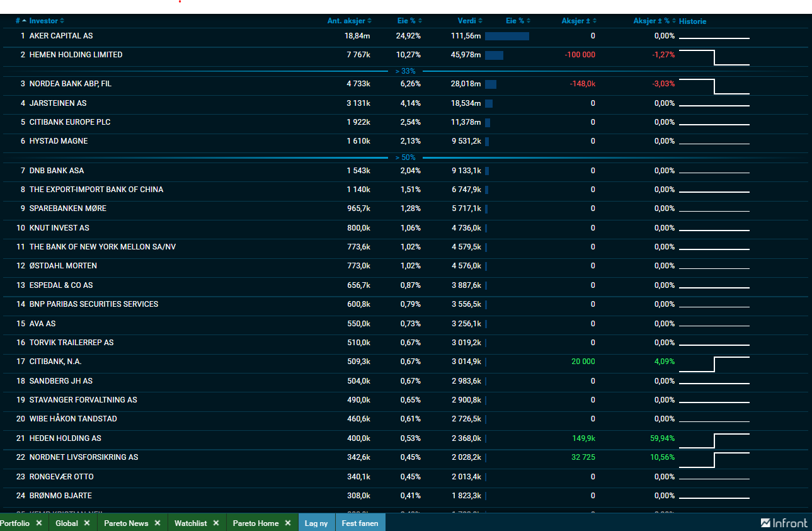This screenshot has width=812, height=531.
Task: Select CITIBANK, N.A. investor
Action: tap(55, 362)
